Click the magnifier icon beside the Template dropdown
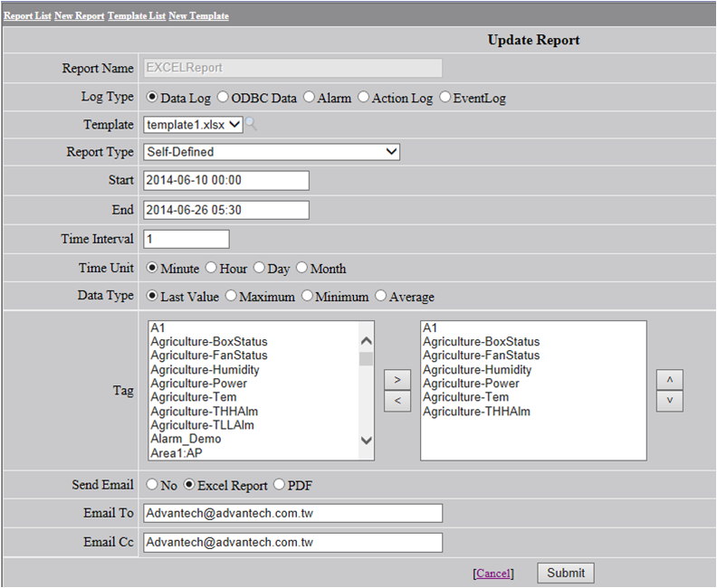The image size is (717, 588). pyautogui.click(x=251, y=125)
